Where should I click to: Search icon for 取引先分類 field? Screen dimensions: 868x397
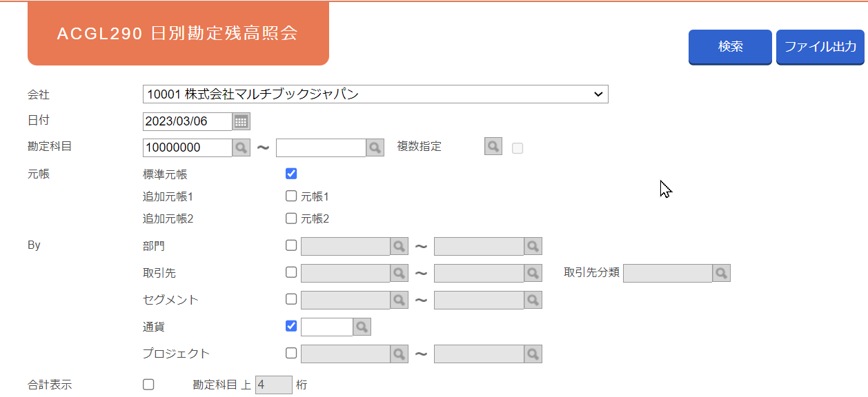tap(721, 273)
